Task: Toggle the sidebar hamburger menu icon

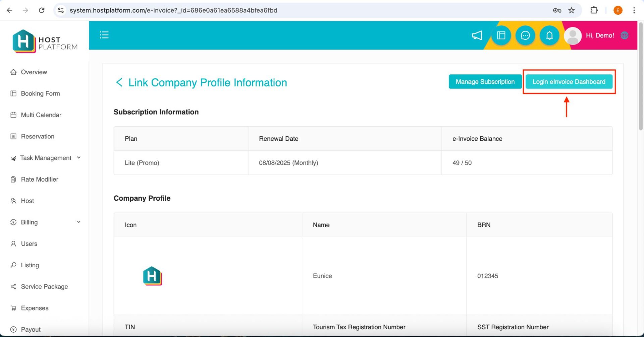Action: tap(104, 35)
